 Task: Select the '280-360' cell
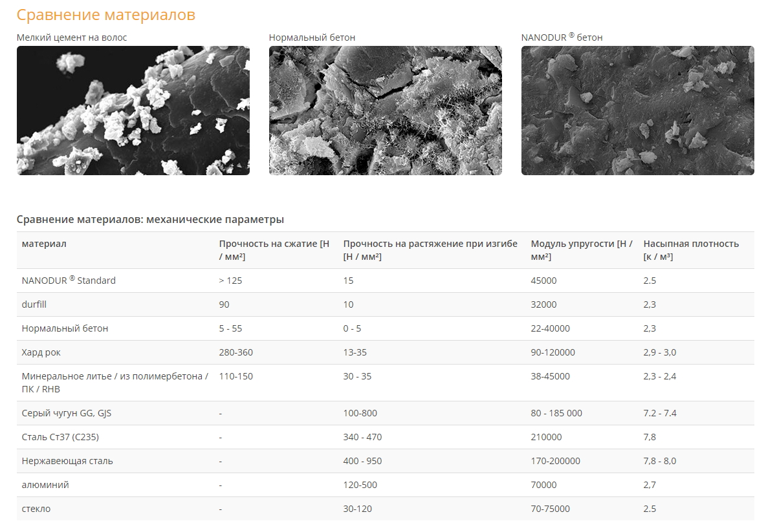point(236,352)
